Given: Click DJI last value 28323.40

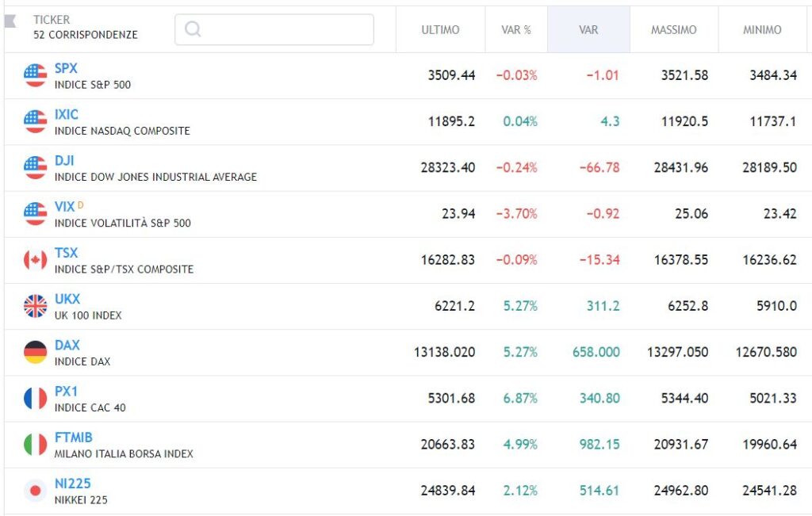Looking at the screenshot, I should (447, 168).
